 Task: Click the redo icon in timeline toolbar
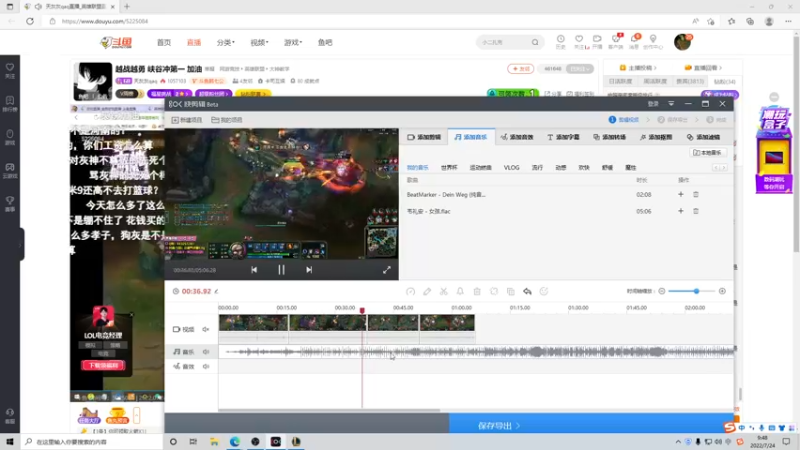544,291
